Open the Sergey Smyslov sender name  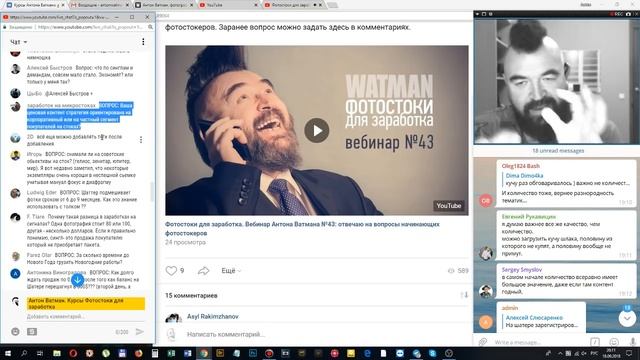(522, 270)
